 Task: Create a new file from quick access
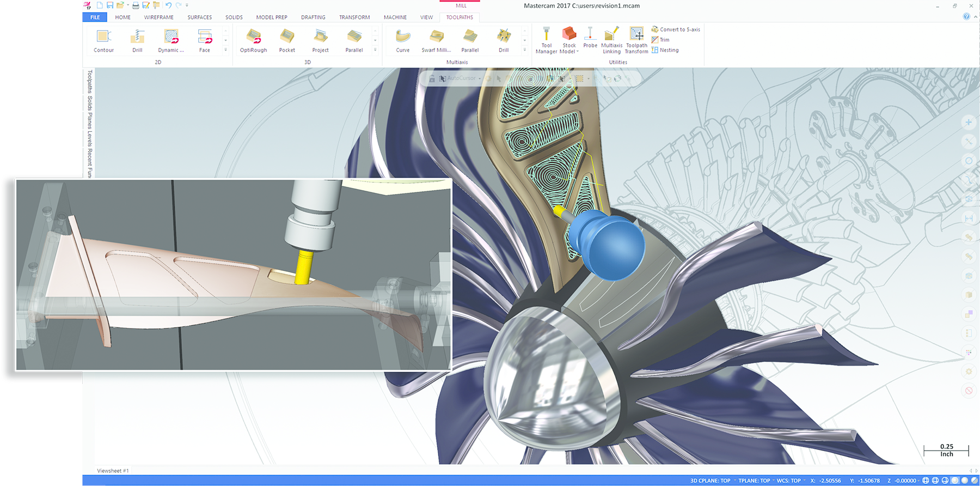tap(100, 5)
